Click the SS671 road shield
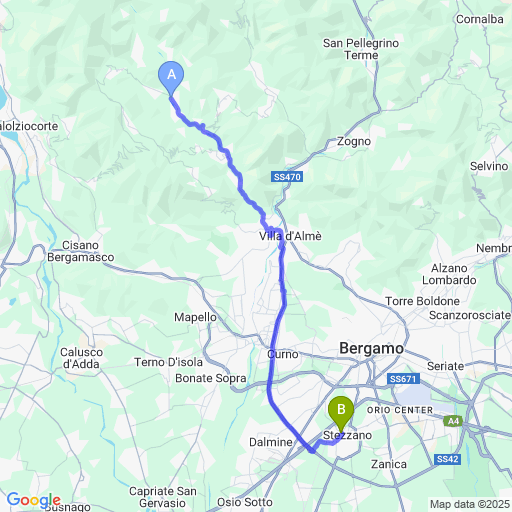 [403, 379]
